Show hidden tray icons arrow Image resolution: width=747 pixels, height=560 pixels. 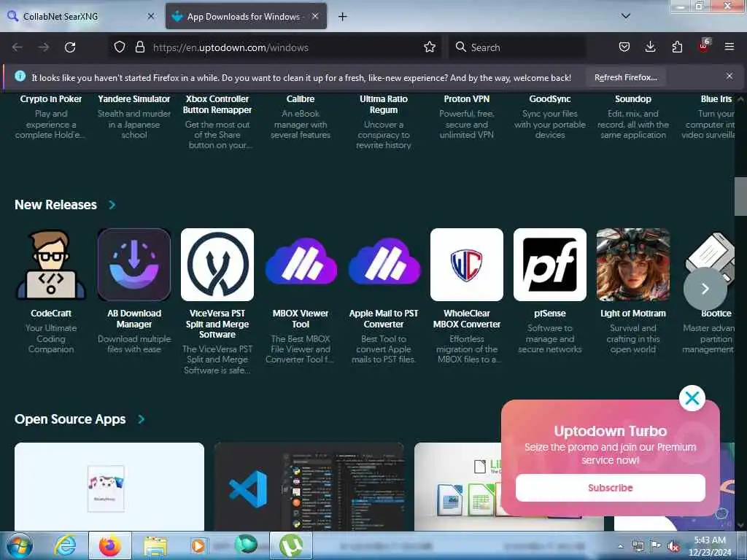pos(620,546)
